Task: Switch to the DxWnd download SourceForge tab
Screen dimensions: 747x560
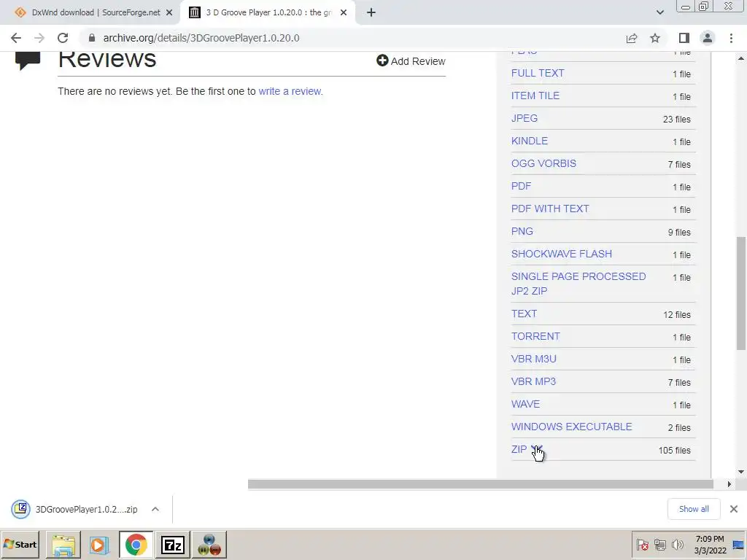Action: tap(90, 13)
